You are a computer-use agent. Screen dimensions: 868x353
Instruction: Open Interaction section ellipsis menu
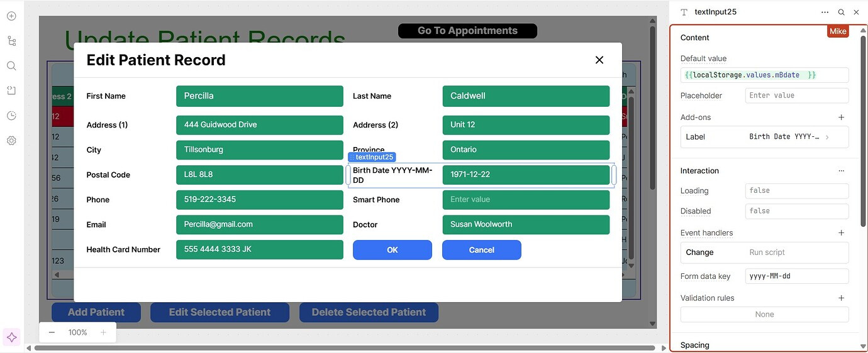point(841,171)
